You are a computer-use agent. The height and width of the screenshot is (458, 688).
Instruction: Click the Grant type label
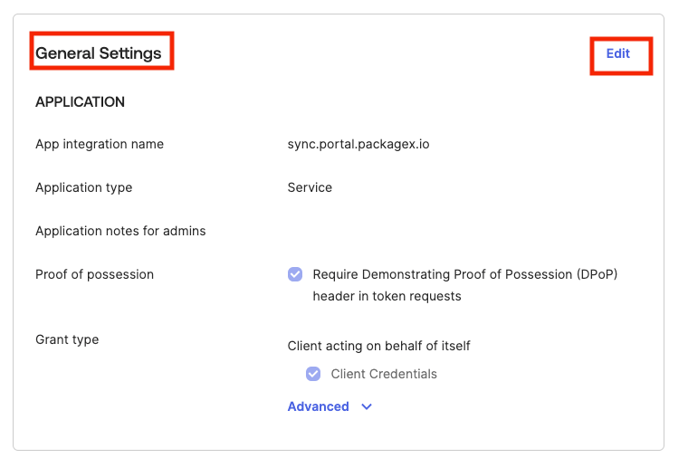(x=67, y=339)
